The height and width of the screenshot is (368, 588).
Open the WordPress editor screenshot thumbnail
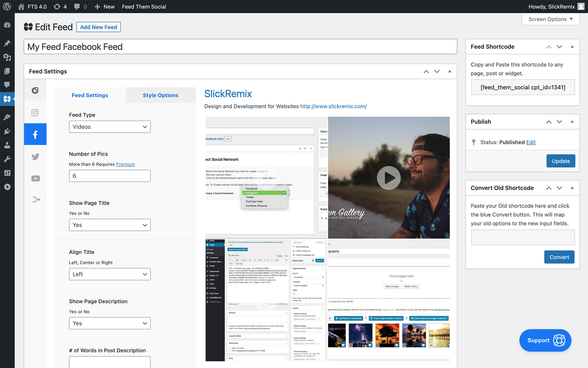tap(266, 300)
